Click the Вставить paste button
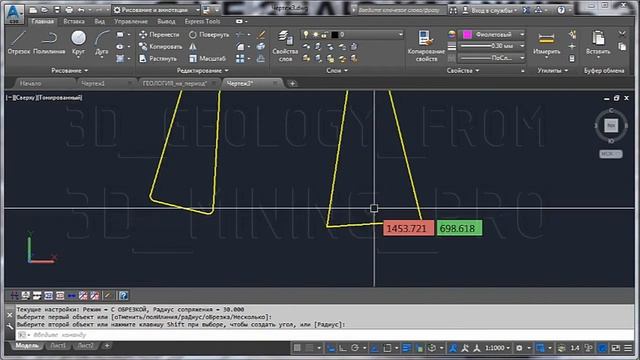640x360 pixels. click(x=598, y=43)
